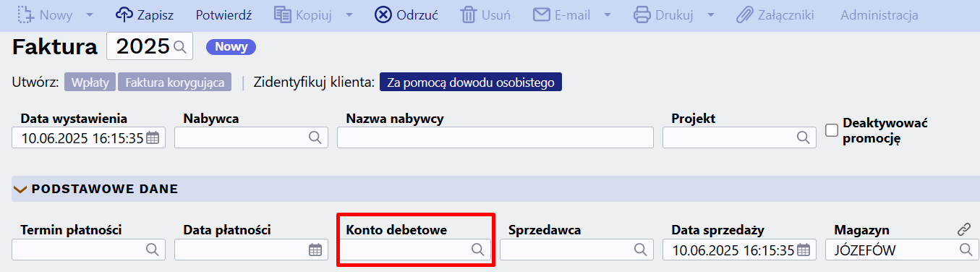Collapse the Podstawowe dane section

[x=20, y=190]
